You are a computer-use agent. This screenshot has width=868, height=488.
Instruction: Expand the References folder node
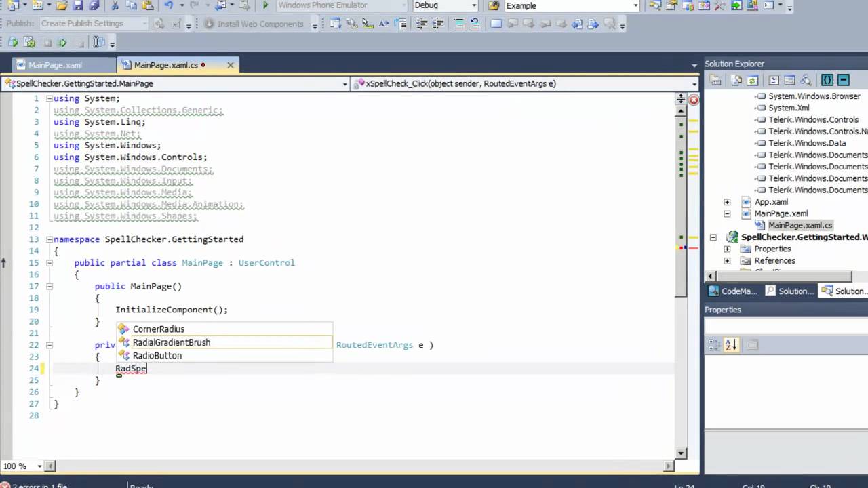727,261
